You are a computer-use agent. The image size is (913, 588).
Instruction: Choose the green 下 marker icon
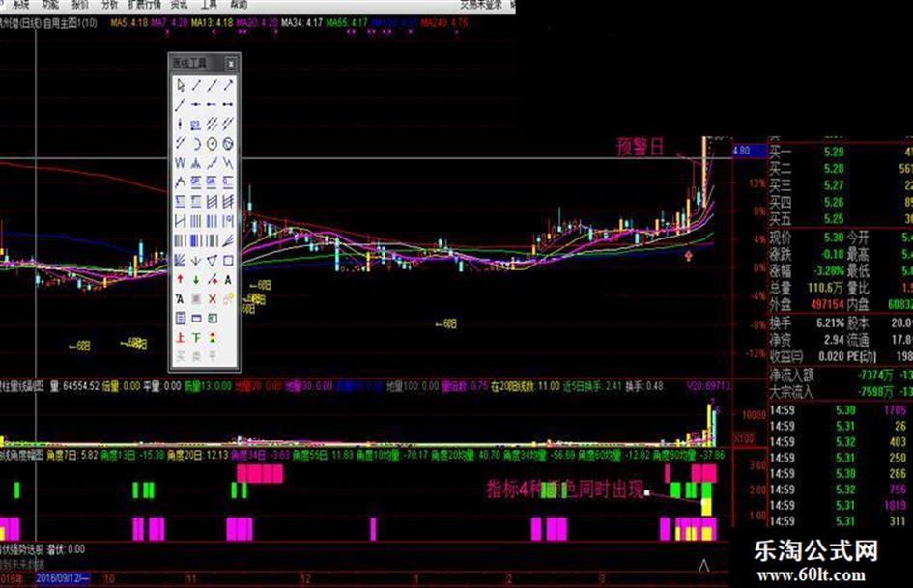coord(196,338)
